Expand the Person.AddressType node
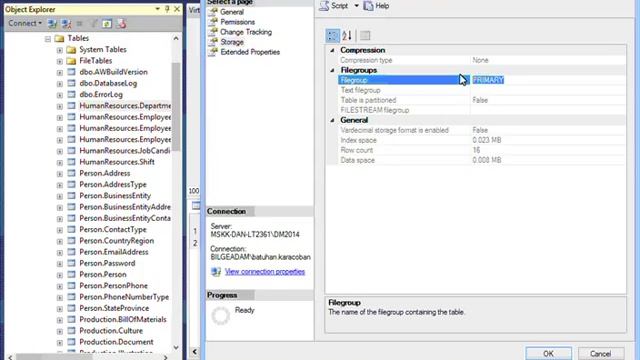 pyautogui.click(x=60, y=185)
